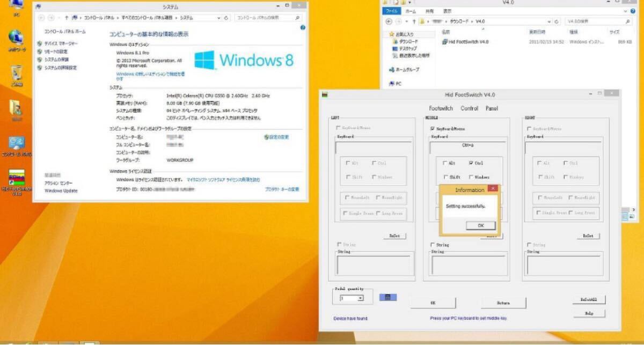The image size is (644, 345).
Task: Select Homegroup in Explorer navigation pane
Action: point(405,70)
